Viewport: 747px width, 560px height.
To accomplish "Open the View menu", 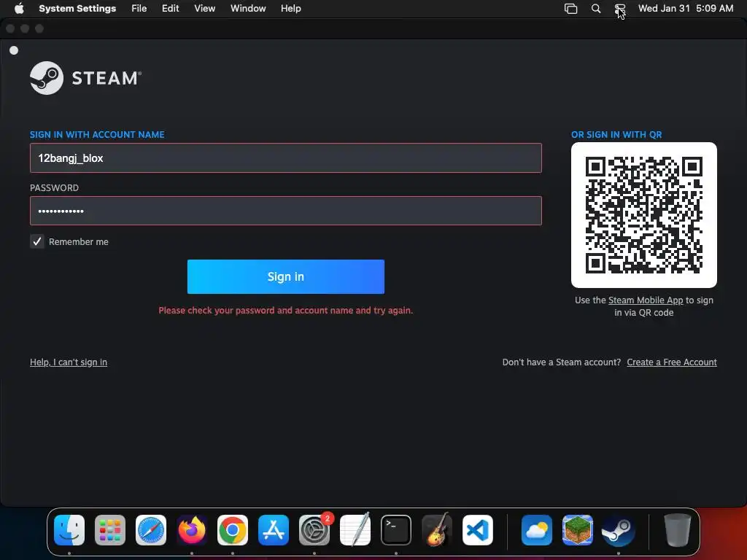I will point(205,8).
